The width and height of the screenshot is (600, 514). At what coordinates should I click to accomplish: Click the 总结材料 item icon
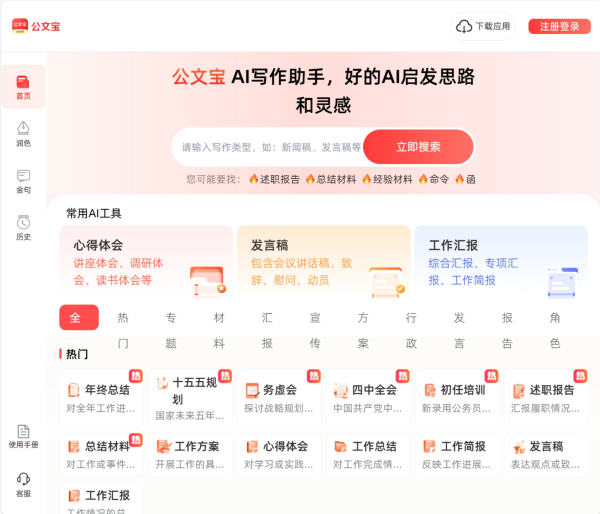(73, 446)
